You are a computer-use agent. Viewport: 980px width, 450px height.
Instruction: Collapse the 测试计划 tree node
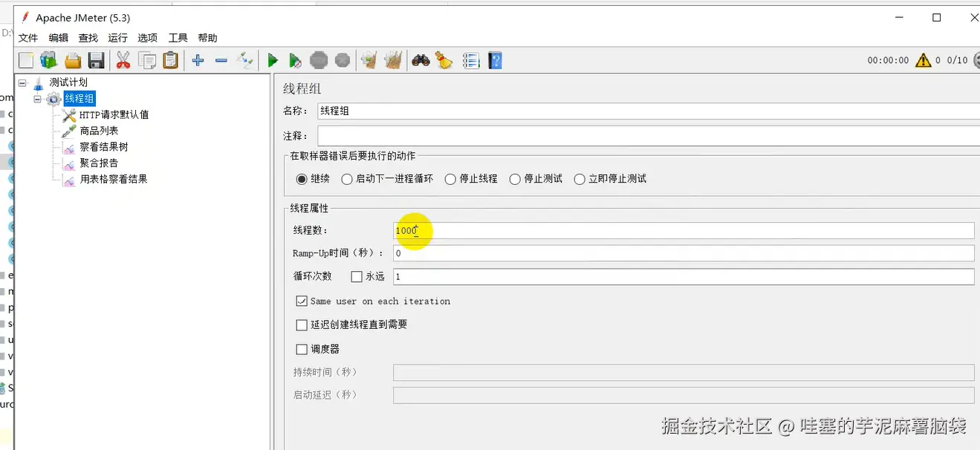tap(22, 83)
